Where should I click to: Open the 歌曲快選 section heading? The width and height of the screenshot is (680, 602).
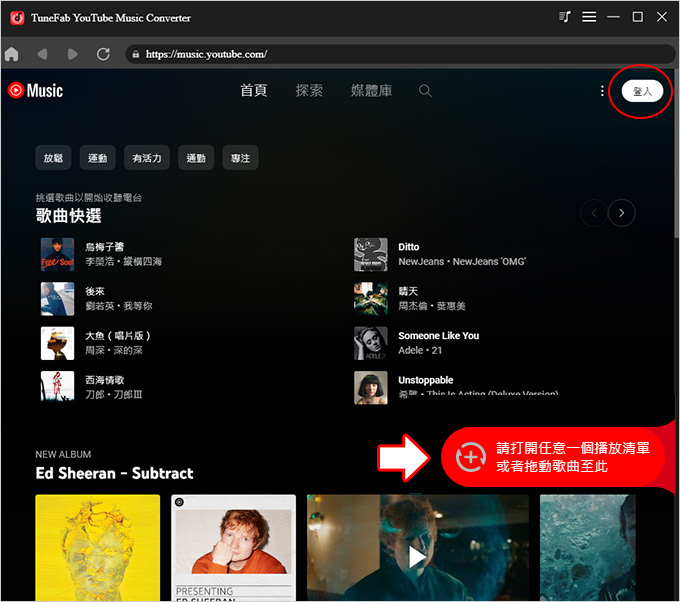click(69, 216)
